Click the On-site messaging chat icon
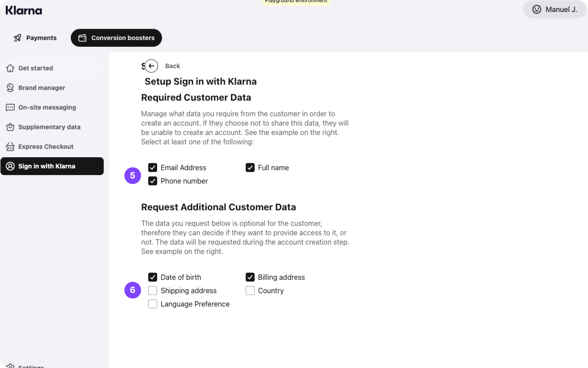Viewport: 588px width, 368px height. [10, 107]
